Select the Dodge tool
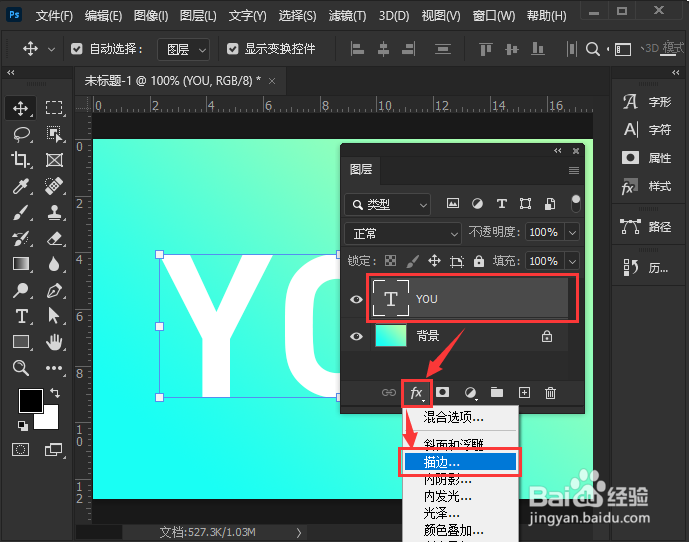689x542 pixels. click(x=21, y=290)
